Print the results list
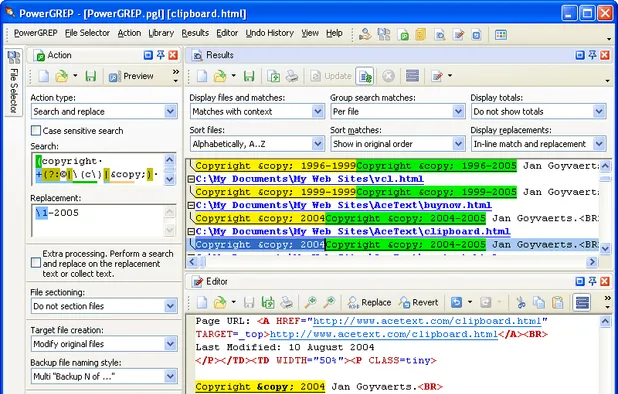The width and height of the screenshot is (618, 394). [x=292, y=76]
